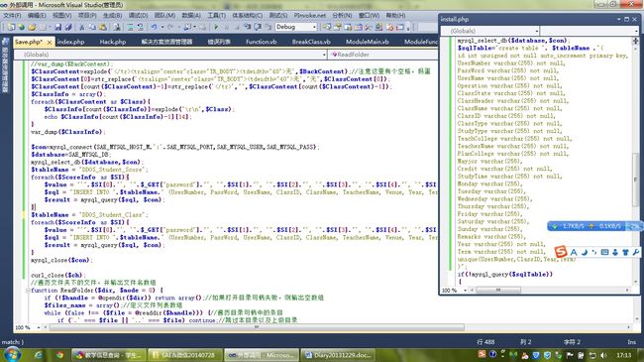Click the Save floppy disk icon
The height and width of the screenshot is (362, 644).
coord(57,27)
